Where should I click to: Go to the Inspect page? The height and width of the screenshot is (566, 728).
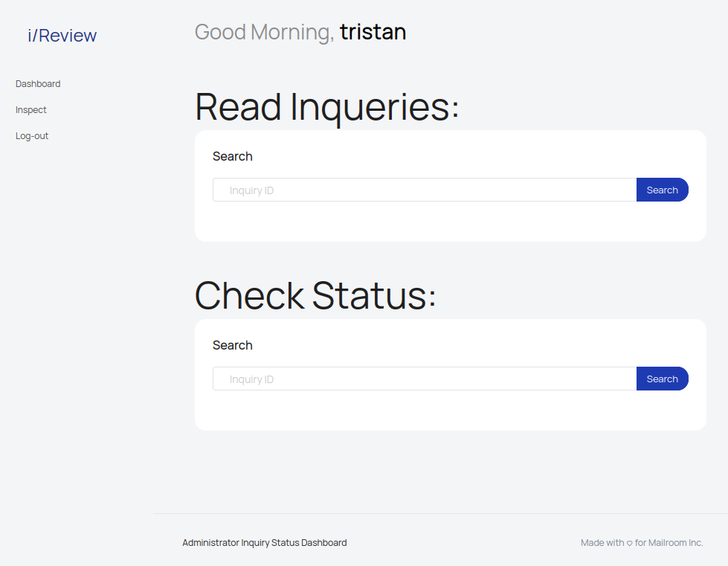coord(31,110)
